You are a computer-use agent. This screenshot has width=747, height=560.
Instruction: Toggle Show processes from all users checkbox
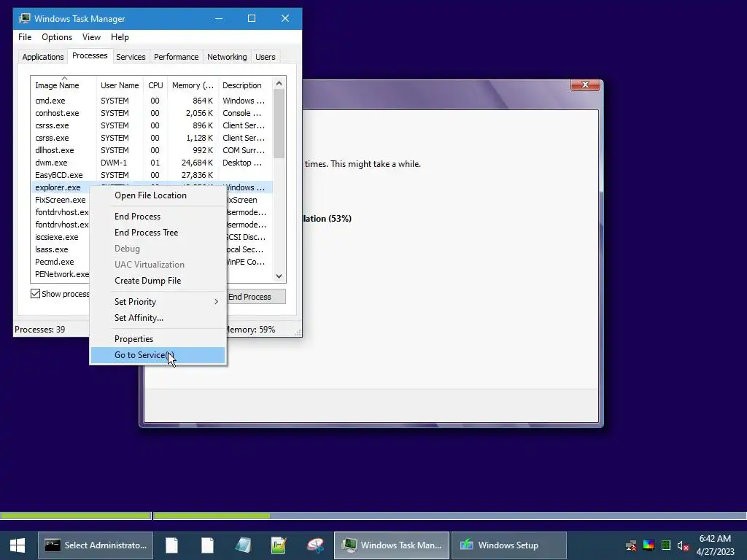(35, 293)
